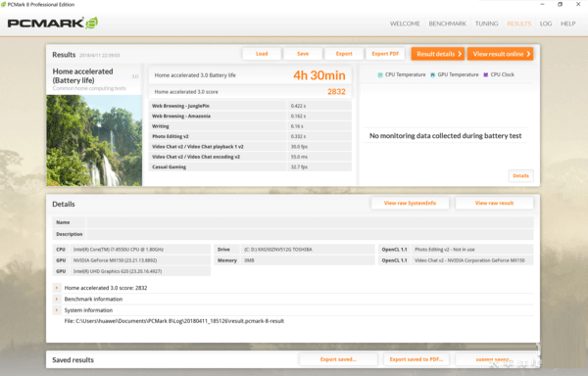This screenshot has height=376, width=588.
Task: Click the Save button
Action: pyautogui.click(x=303, y=54)
